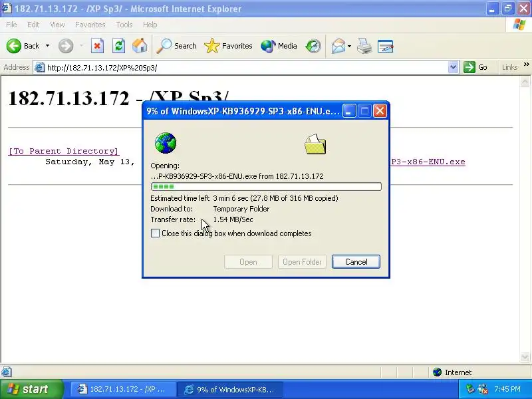Switch to 182.71.13.172 taskbar window

click(123, 389)
